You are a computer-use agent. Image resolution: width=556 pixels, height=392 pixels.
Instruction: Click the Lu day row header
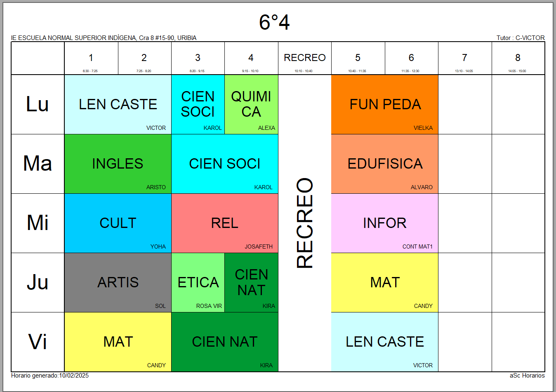[x=38, y=104]
